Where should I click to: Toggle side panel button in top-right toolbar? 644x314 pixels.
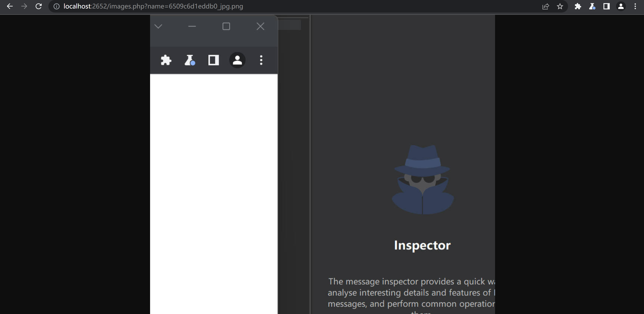[607, 6]
